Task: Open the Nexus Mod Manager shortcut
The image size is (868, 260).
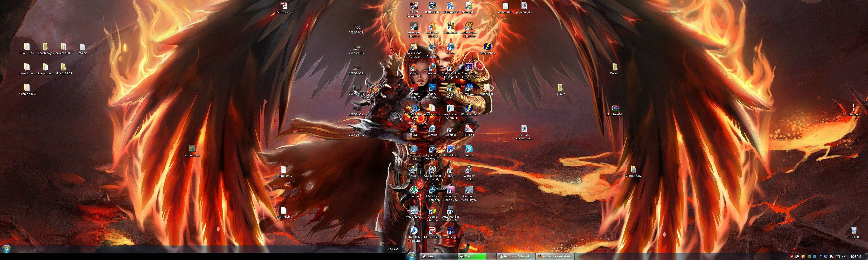Action: (x=414, y=47)
